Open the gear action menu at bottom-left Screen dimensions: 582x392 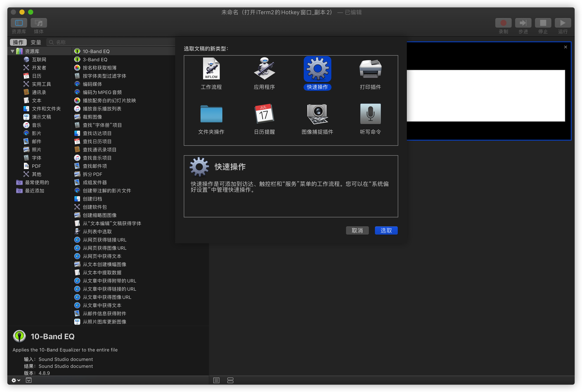click(x=16, y=380)
